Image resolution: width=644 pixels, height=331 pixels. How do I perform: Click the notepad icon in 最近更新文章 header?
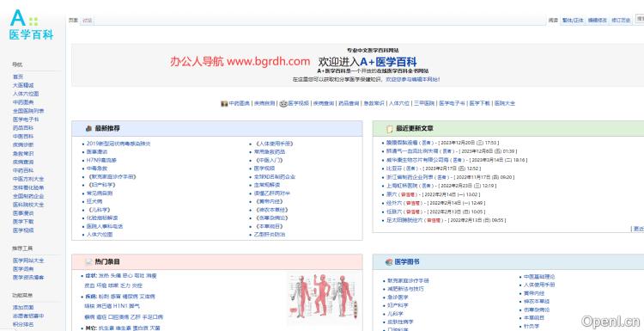point(389,129)
